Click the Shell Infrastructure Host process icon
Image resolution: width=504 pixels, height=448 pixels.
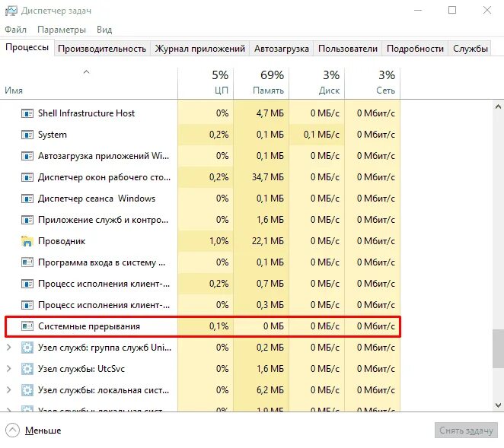(x=27, y=113)
